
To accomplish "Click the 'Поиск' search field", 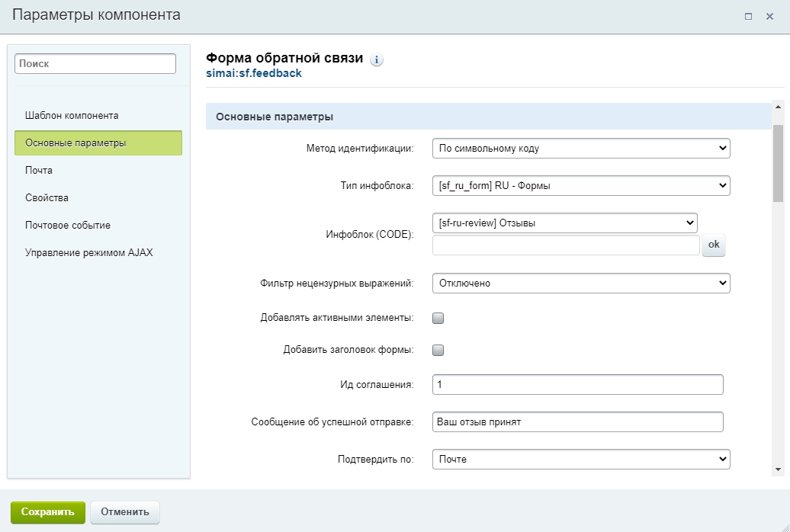I will [95, 64].
